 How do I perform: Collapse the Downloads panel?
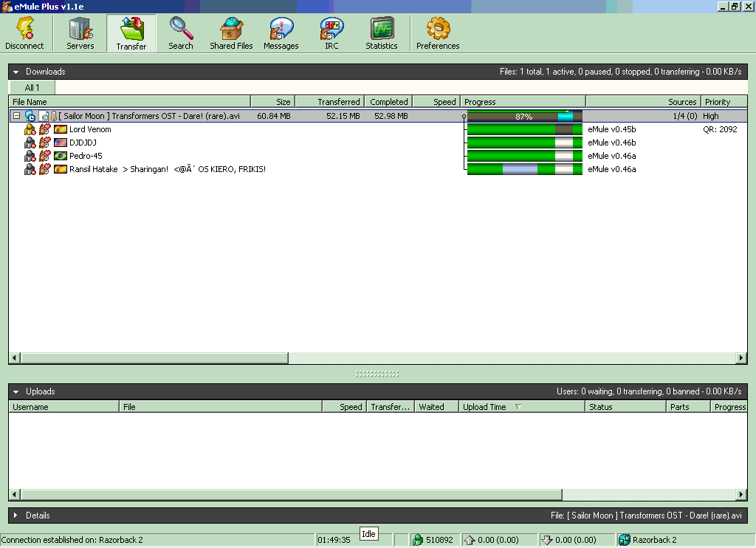pyautogui.click(x=16, y=72)
